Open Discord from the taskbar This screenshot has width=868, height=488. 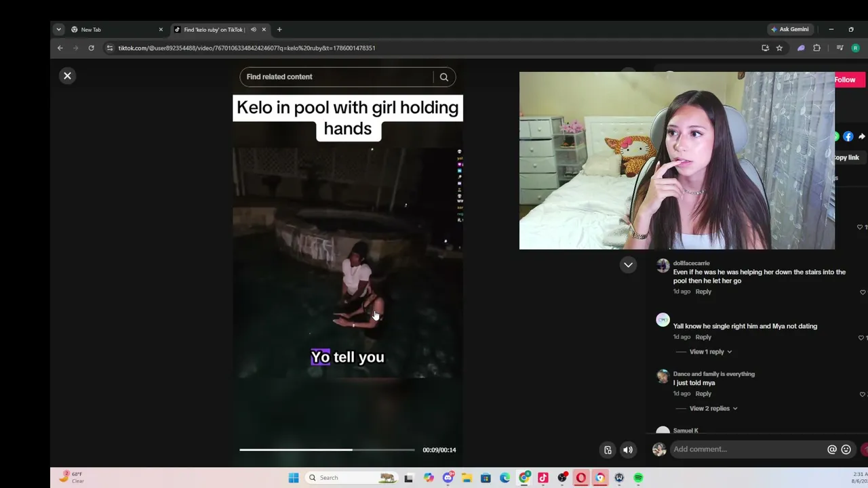pos(448,478)
